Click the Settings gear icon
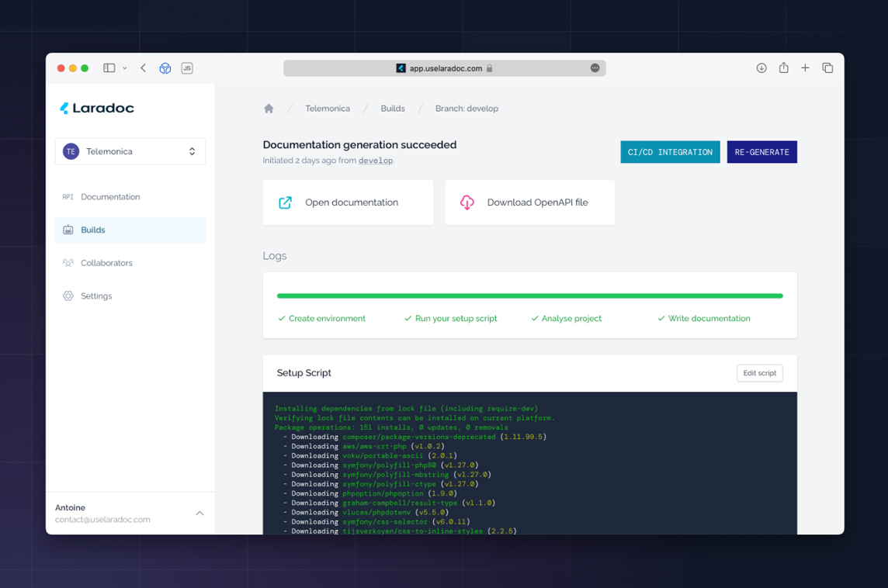 [68, 296]
